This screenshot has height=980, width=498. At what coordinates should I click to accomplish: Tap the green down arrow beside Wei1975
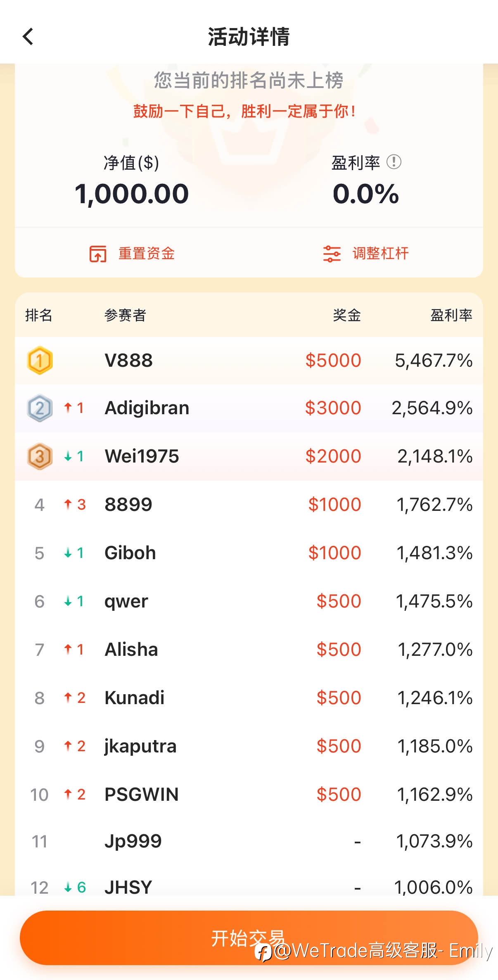pos(68,456)
